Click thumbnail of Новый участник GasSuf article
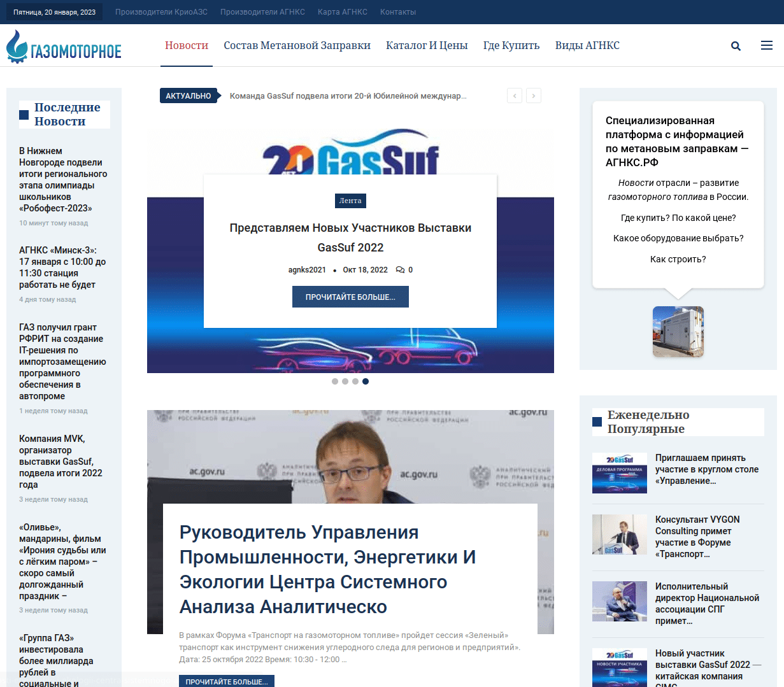This screenshot has width=784, height=687. (x=620, y=667)
